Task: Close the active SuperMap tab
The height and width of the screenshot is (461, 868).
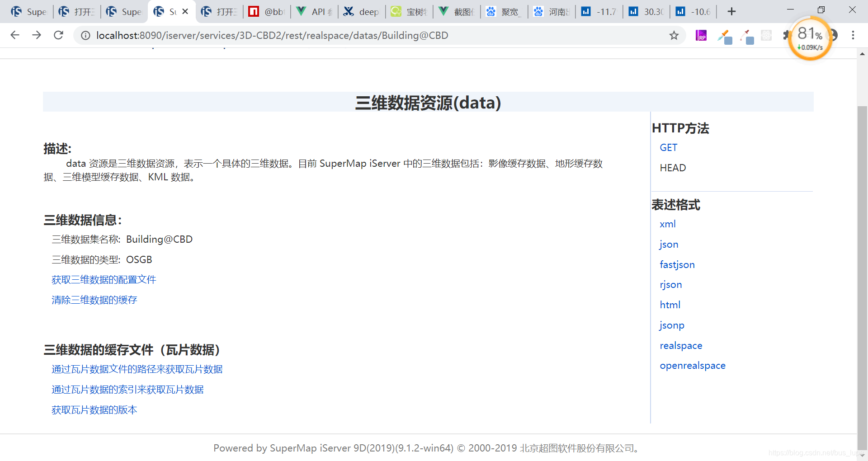Action: tap(185, 11)
